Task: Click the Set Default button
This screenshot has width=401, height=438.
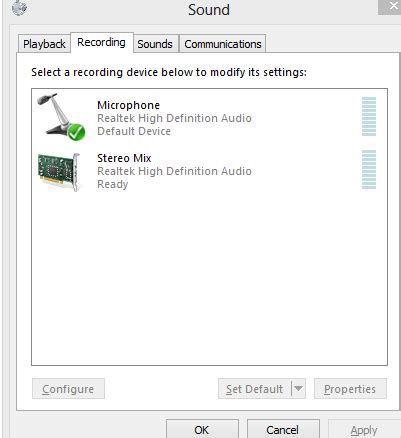Action: [255, 388]
